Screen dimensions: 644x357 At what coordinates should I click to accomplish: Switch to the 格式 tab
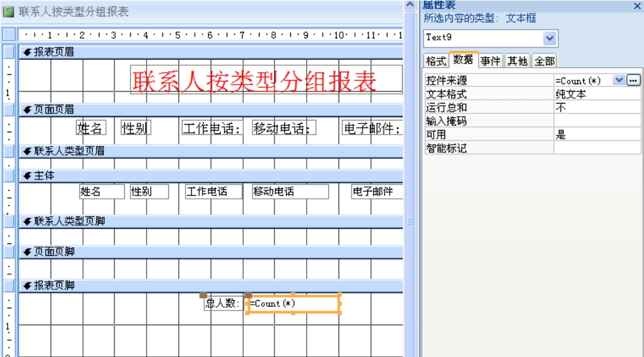click(436, 61)
